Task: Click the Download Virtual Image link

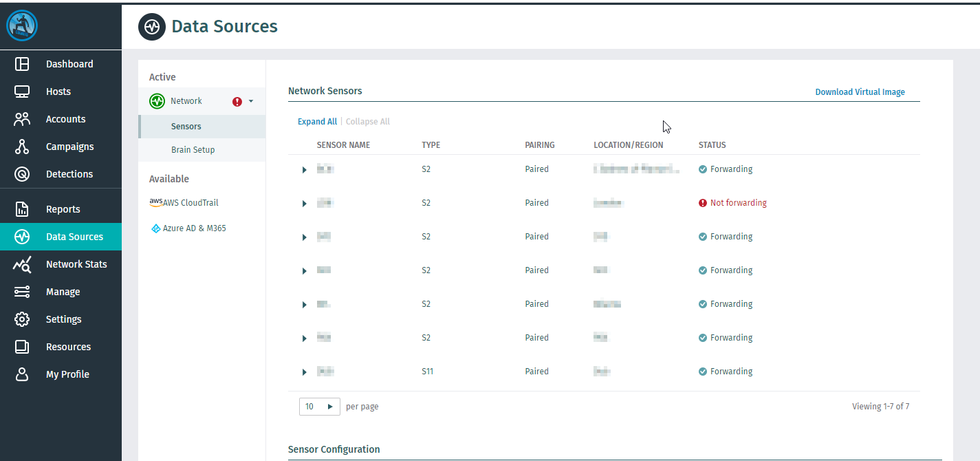Action: tap(860, 92)
